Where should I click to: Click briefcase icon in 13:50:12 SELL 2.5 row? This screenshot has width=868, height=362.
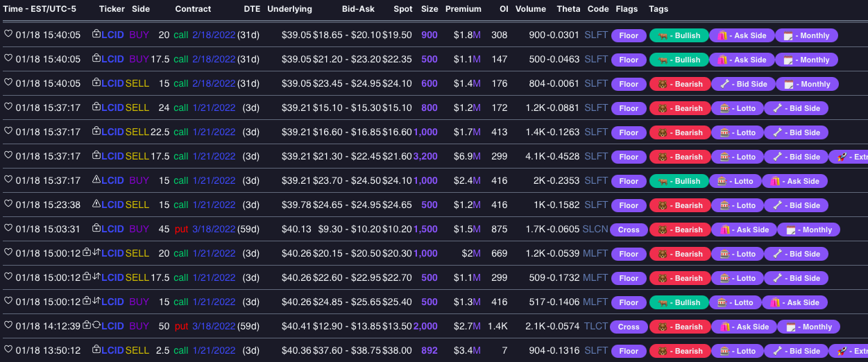(x=96, y=350)
